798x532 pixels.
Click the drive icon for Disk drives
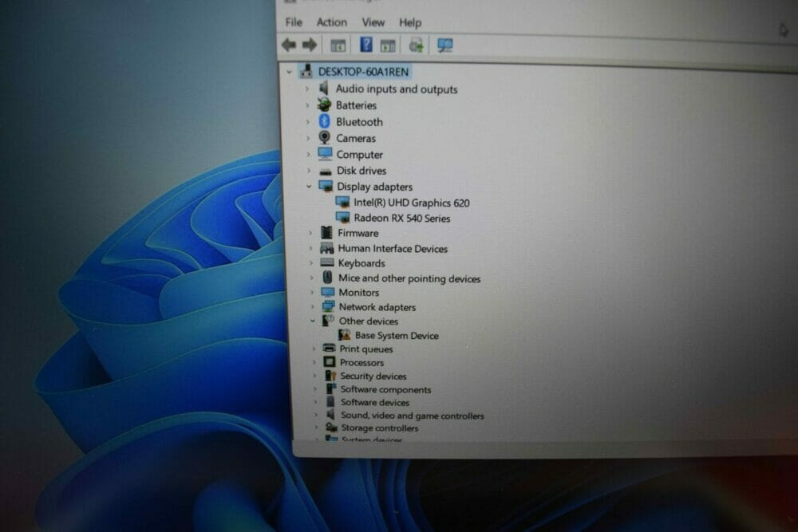(326, 171)
